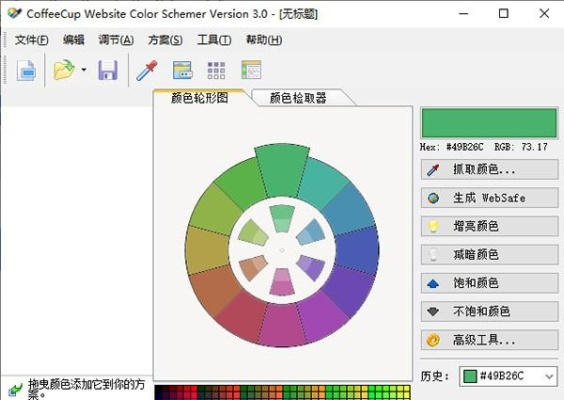The width and height of the screenshot is (564, 400).
Task: Save the scheme with the floppy disk icon
Action: [x=108, y=70]
